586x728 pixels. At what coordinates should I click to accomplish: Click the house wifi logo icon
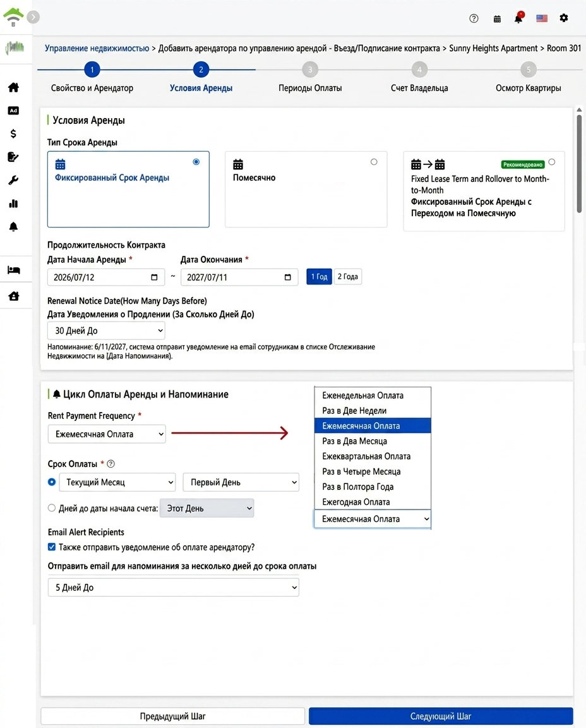[13, 16]
